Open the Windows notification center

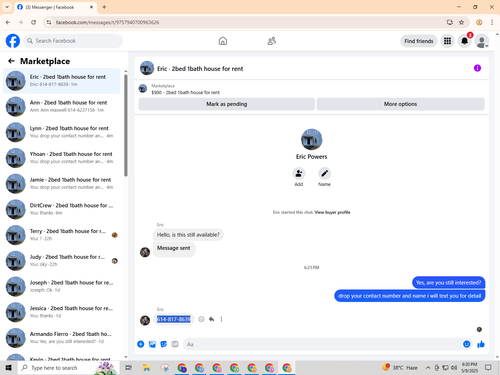tap(488, 368)
